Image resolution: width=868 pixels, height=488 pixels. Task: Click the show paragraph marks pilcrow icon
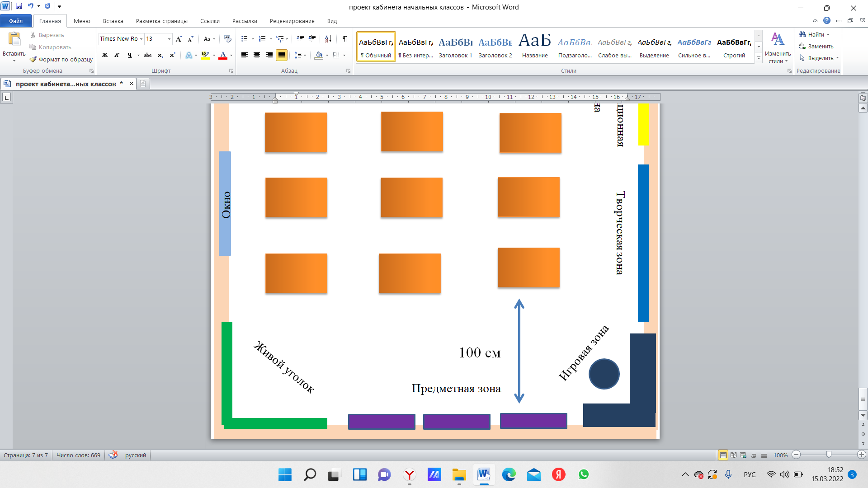(345, 39)
